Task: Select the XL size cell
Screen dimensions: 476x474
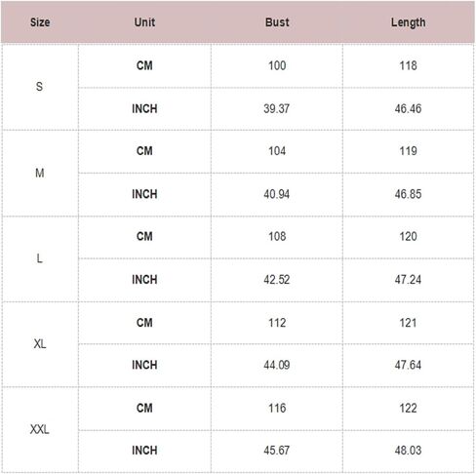Action: coord(40,344)
